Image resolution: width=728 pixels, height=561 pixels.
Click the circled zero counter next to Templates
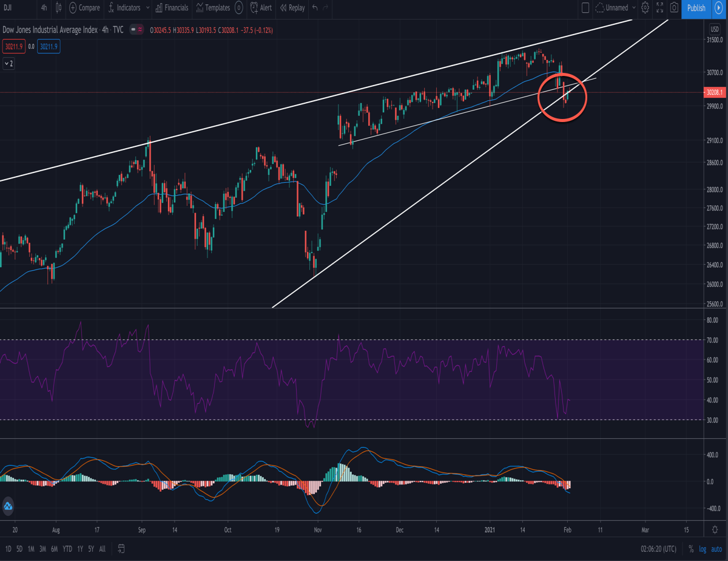[x=239, y=8]
